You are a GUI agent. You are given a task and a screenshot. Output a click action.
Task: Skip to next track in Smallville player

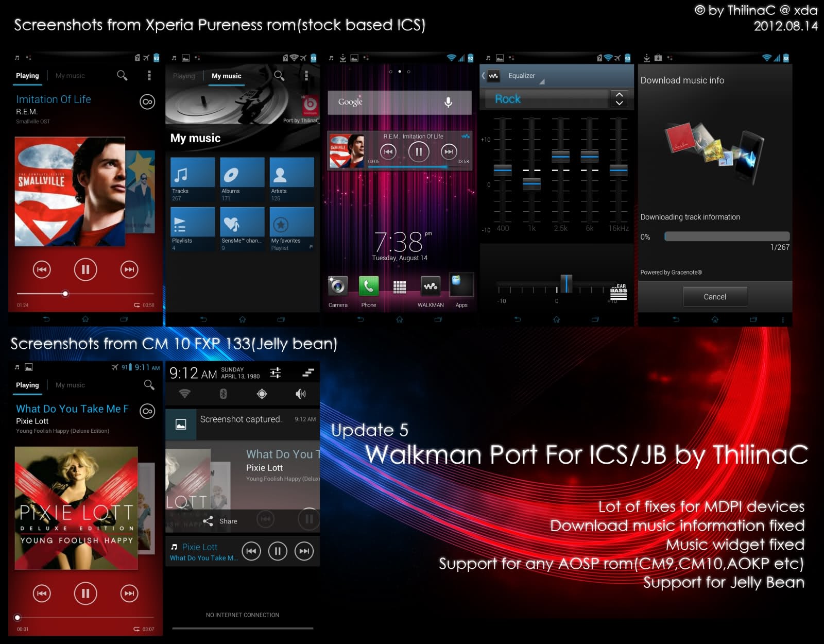tap(129, 269)
